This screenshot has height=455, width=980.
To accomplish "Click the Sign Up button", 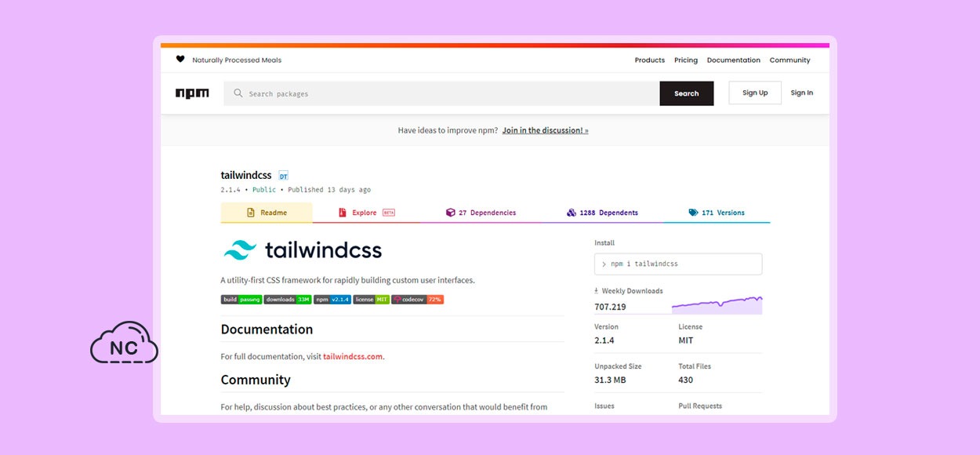I will tap(755, 93).
